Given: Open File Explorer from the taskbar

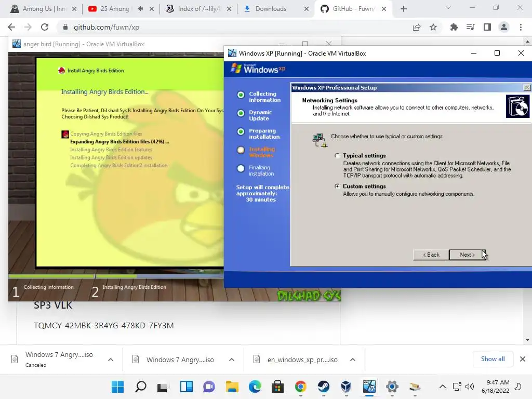Looking at the screenshot, I should coord(232,387).
